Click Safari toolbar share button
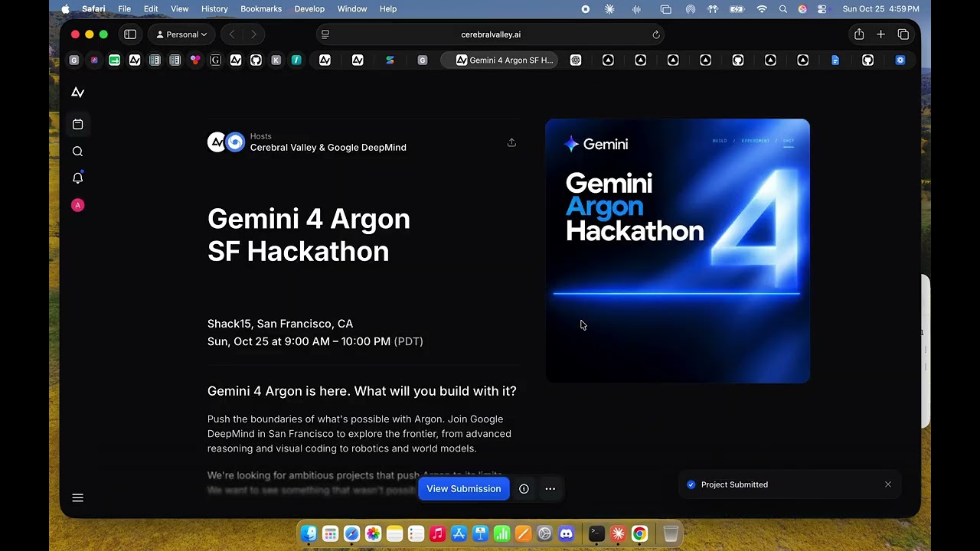Image resolution: width=980 pixels, height=551 pixels. click(859, 34)
